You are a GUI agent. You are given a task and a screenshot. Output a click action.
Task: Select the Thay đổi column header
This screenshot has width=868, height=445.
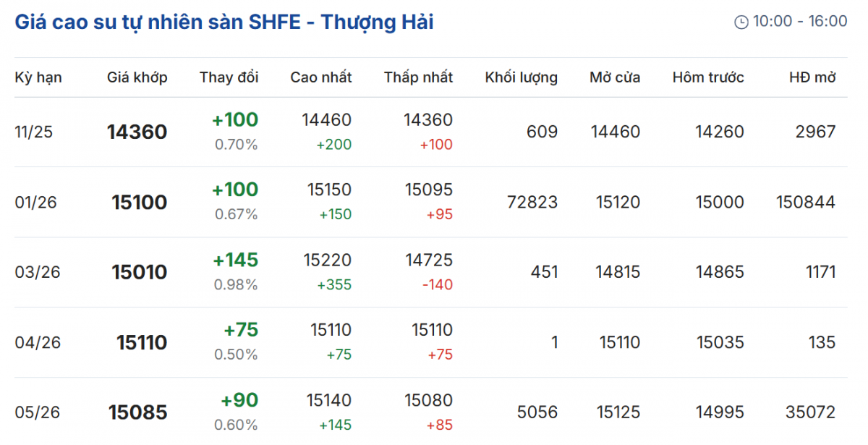click(229, 77)
